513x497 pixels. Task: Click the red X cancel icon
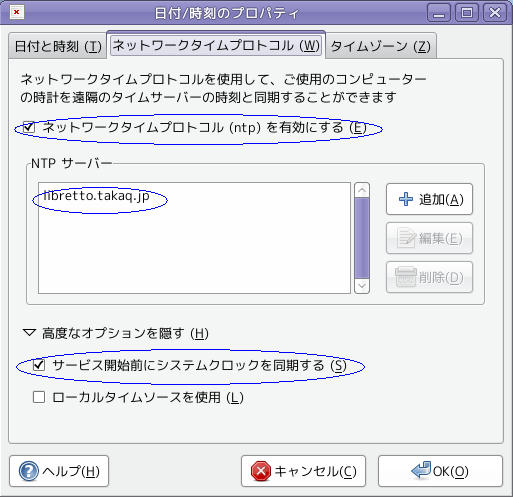click(x=261, y=471)
